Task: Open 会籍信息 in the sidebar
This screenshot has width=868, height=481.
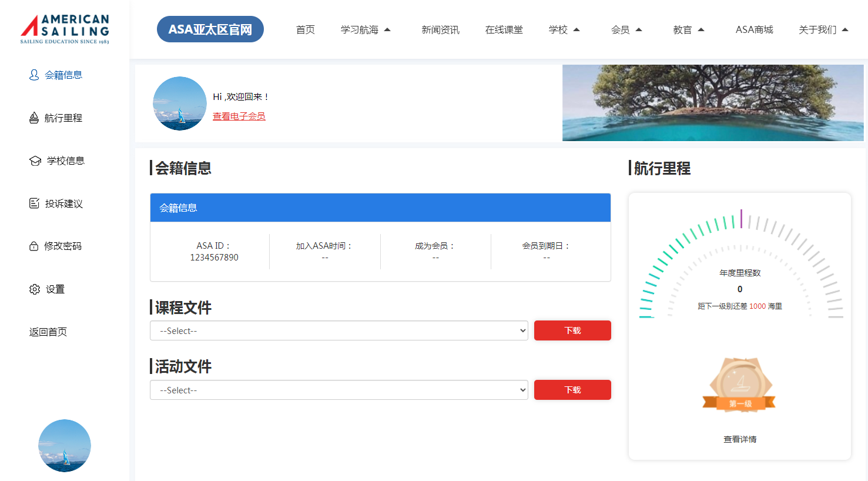Action: (x=63, y=75)
